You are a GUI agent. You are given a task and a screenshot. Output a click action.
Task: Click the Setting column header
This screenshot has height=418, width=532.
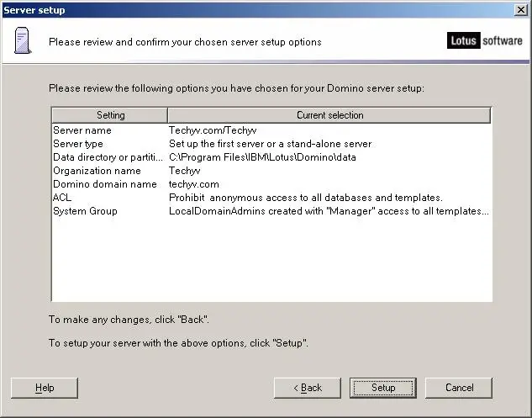(x=110, y=115)
